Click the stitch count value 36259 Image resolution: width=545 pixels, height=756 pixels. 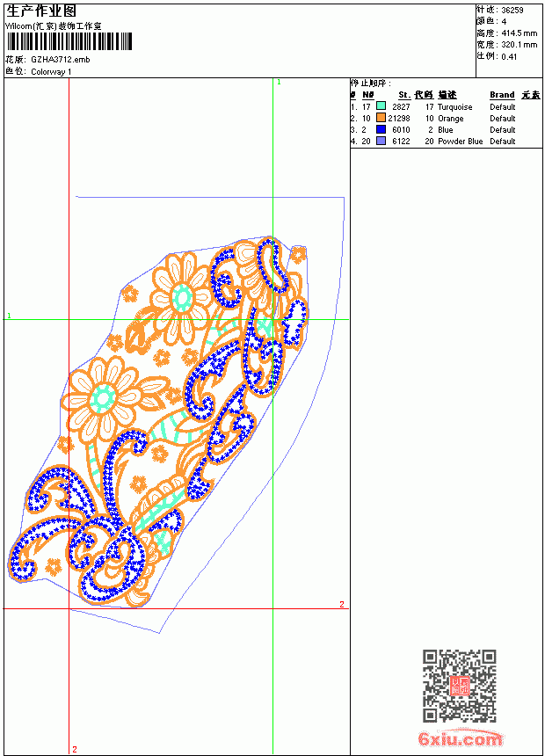point(512,11)
